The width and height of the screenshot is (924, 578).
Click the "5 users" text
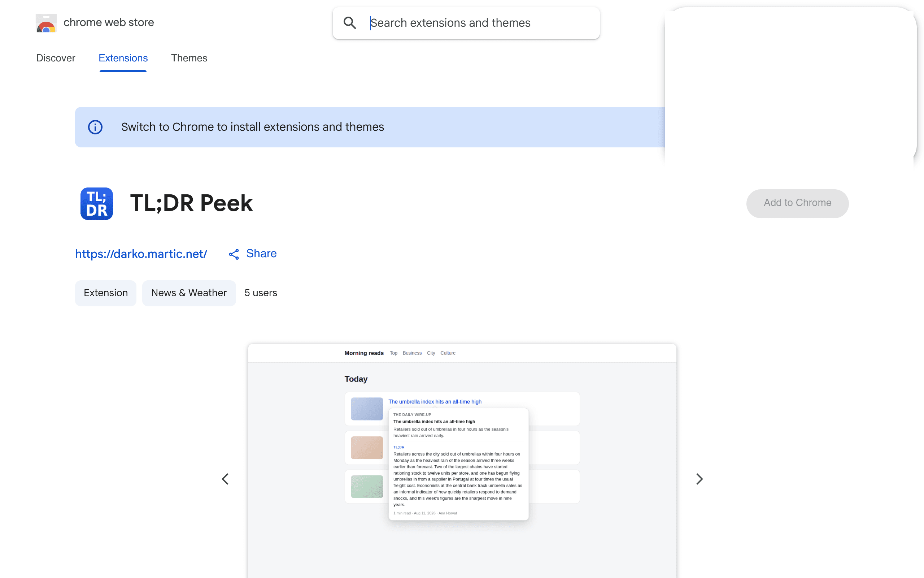pyautogui.click(x=261, y=293)
